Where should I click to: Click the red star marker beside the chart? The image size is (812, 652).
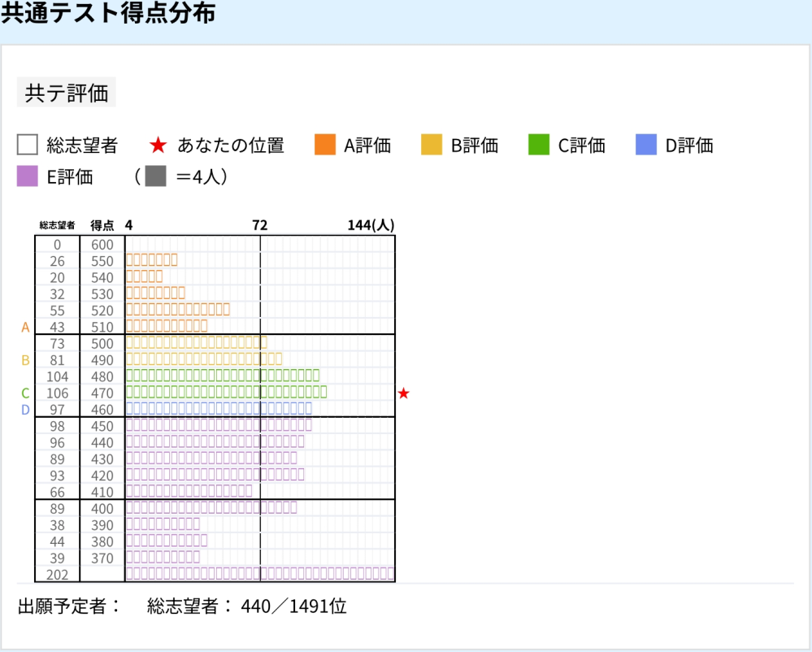pyautogui.click(x=403, y=393)
